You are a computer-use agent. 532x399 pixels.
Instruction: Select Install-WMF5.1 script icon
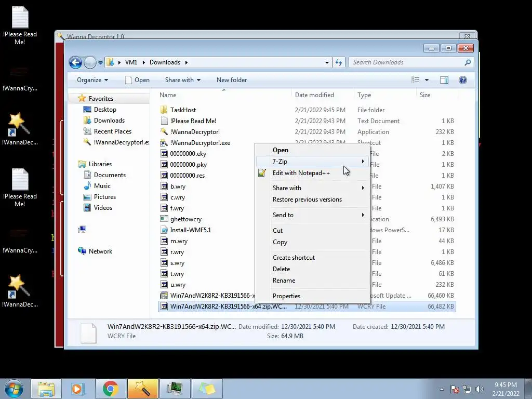pyautogui.click(x=164, y=230)
